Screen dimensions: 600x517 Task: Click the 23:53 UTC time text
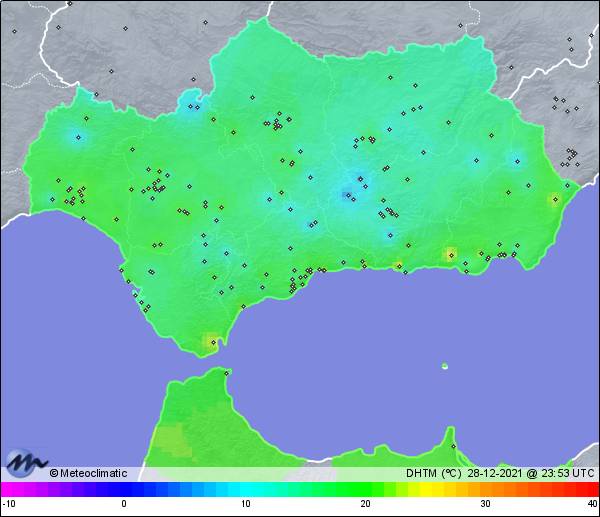[568, 473]
